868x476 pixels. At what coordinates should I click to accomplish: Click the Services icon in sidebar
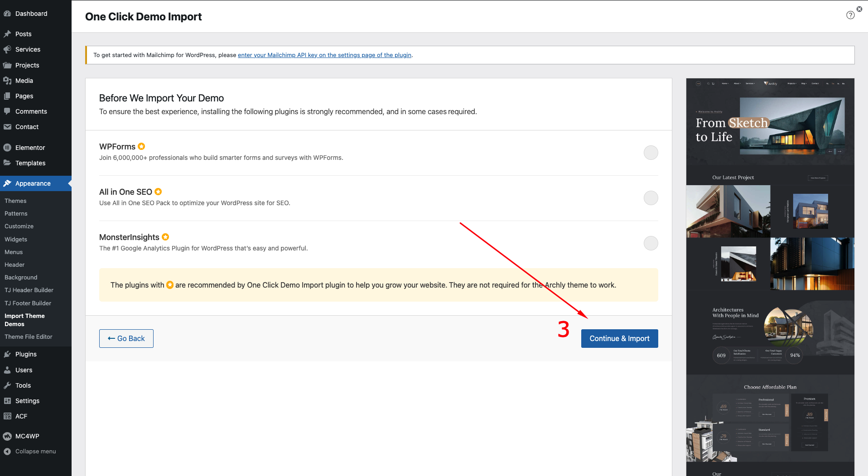[x=7, y=49]
